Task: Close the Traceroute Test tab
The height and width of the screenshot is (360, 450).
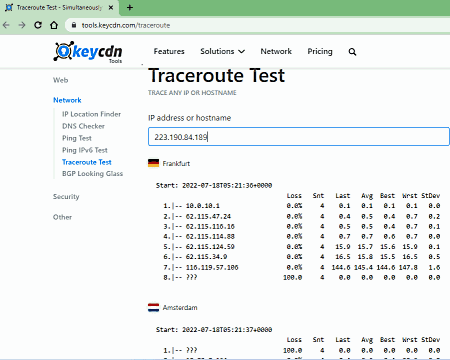Action: tap(111, 7)
